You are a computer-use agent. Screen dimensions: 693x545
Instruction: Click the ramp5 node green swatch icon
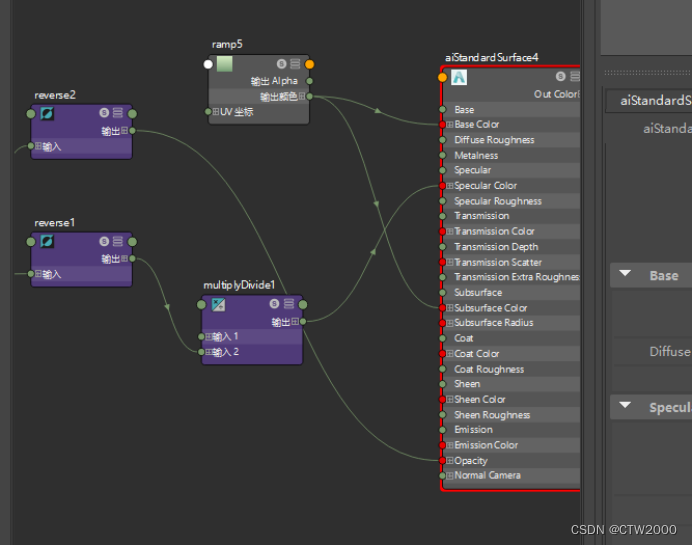225,64
